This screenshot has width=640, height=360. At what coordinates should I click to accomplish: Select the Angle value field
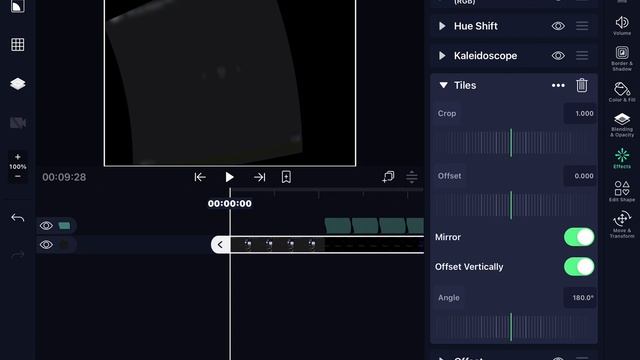click(x=580, y=298)
